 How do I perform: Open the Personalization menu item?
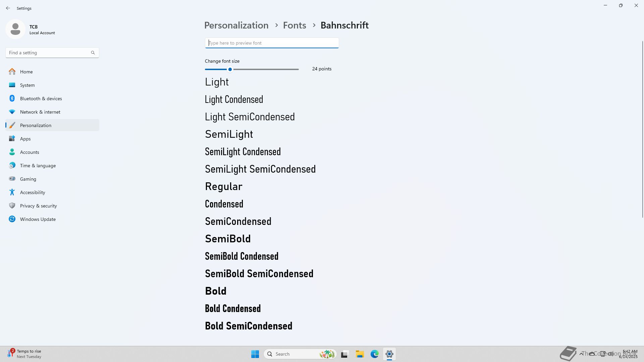click(36, 125)
